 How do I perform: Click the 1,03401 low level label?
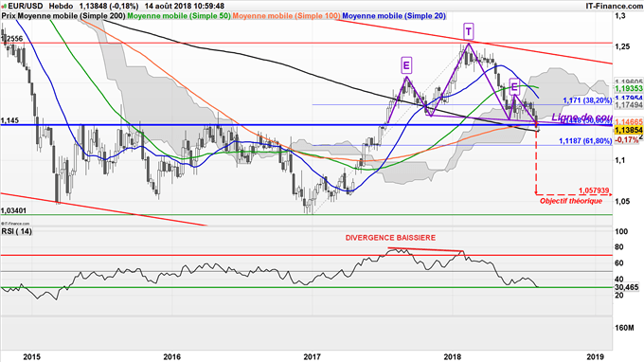click(13, 210)
